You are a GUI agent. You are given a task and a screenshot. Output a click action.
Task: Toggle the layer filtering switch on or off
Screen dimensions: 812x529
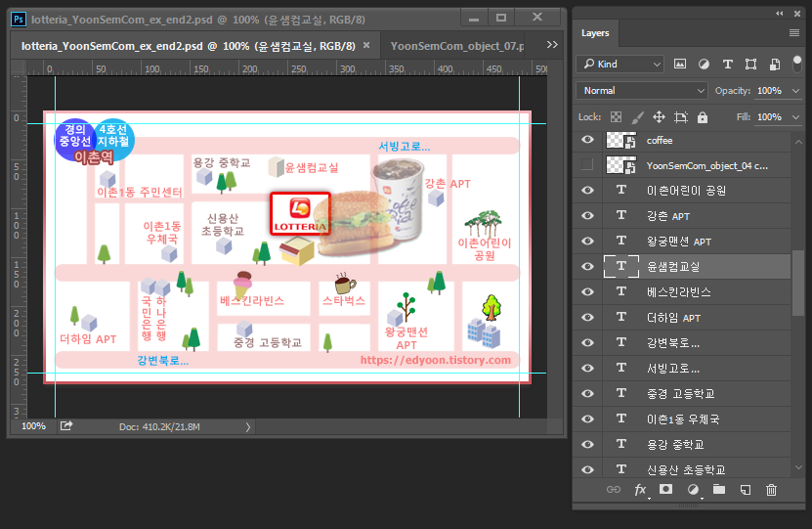[797, 64]
